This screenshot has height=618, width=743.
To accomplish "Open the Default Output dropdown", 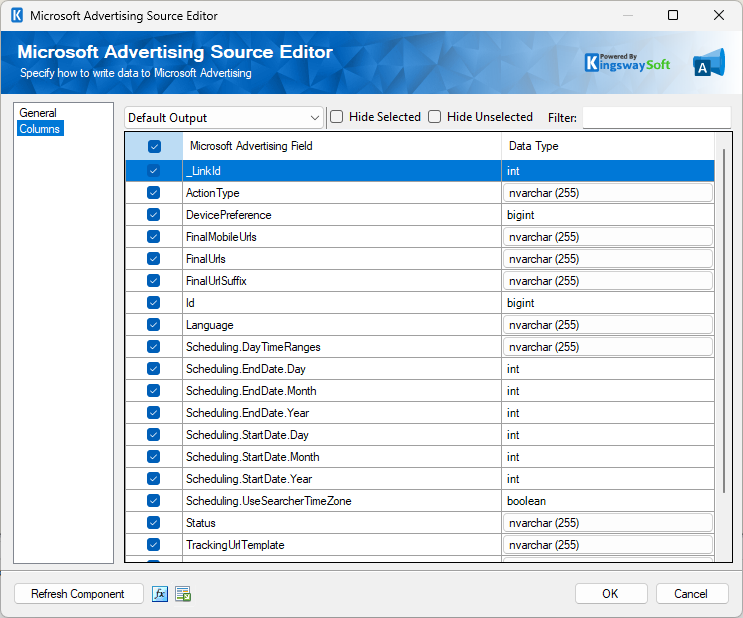I will tap(224, 118).
